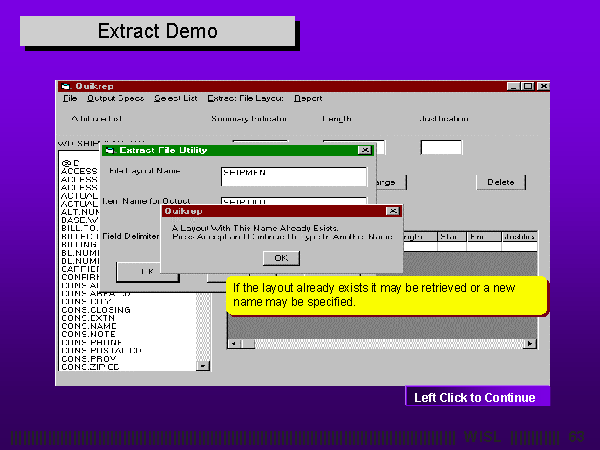
Task: Close the Extract File Utility window
Action: (364, 150)
